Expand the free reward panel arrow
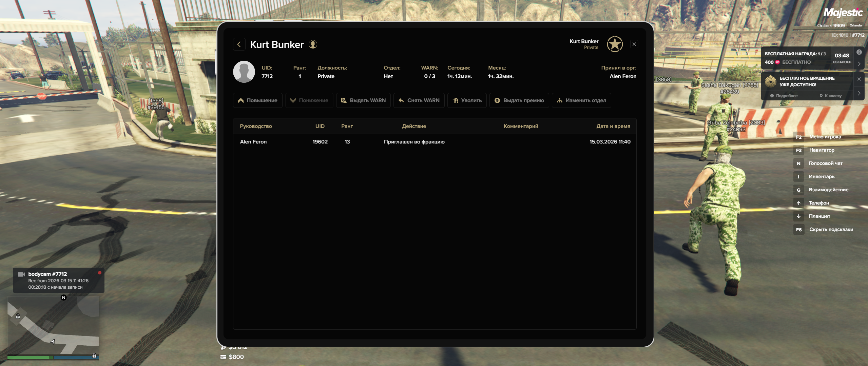The height and width of the screenshot is (366, 868). point(859,64)
